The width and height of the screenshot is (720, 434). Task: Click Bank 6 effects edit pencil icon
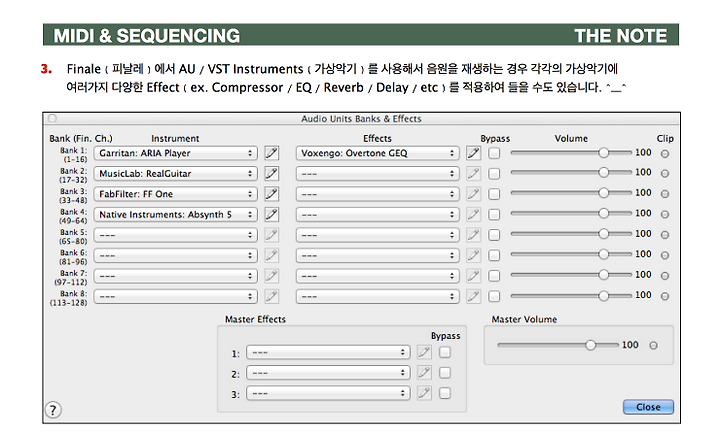pos(473,255)
